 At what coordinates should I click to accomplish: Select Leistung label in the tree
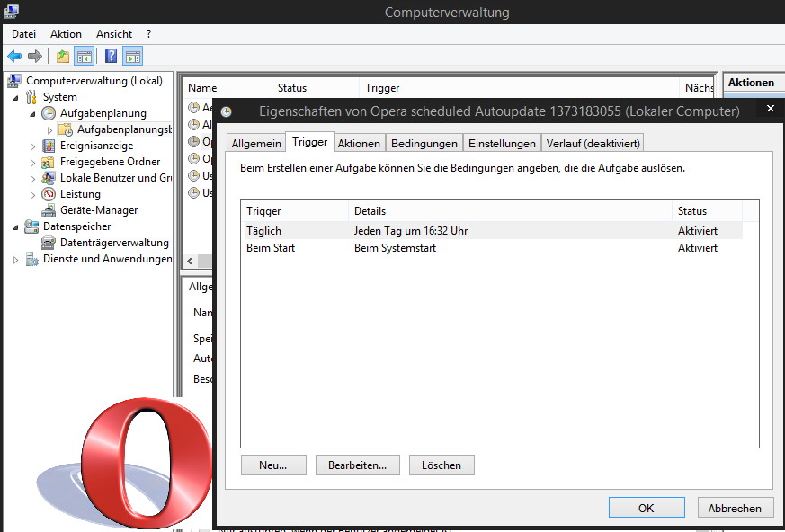coord(80,194)
